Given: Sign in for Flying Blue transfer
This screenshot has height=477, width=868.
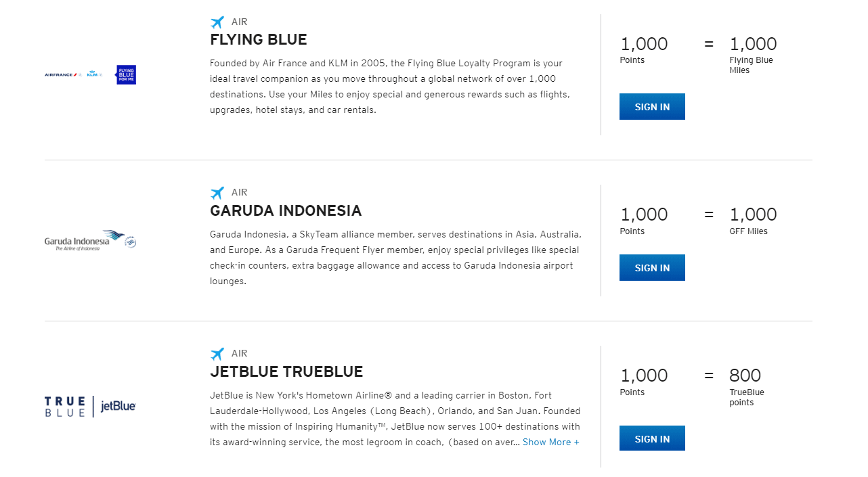Looking at the screenshot, I should (x=652, y=107).
